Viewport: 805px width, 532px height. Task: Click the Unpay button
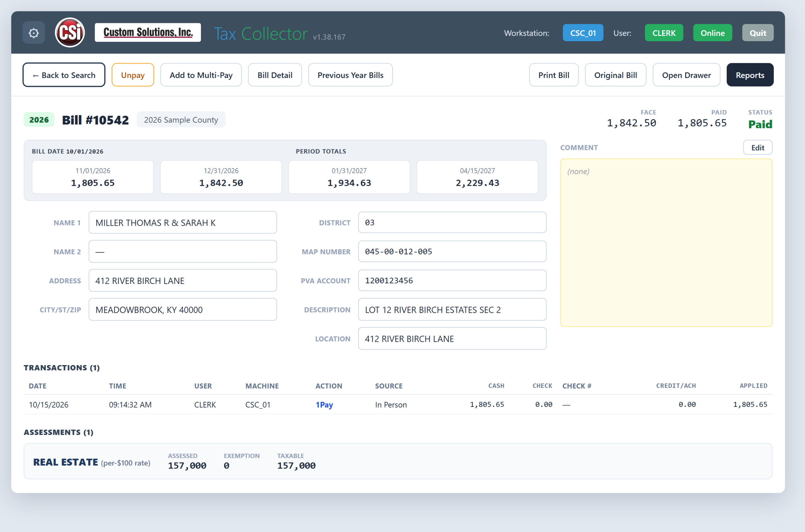click(133, 75)
